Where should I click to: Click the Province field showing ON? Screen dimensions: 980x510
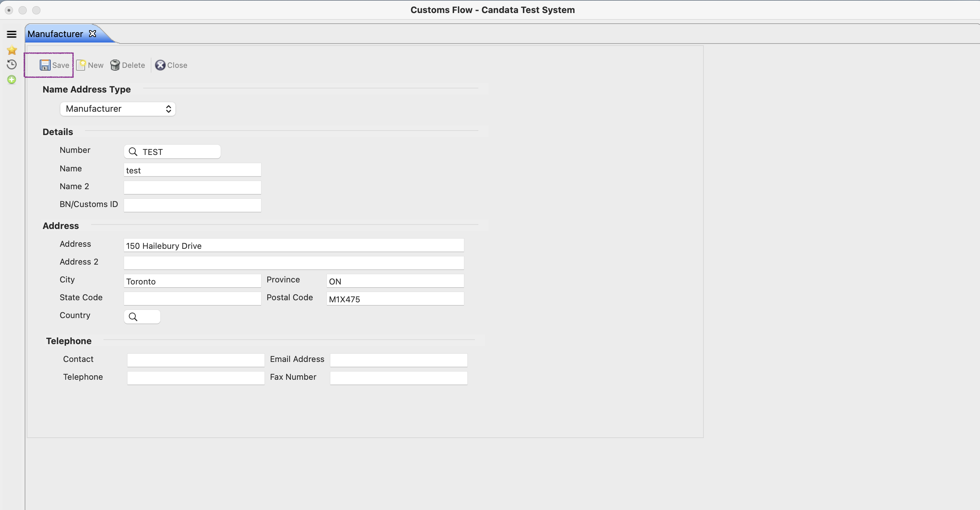395,281
